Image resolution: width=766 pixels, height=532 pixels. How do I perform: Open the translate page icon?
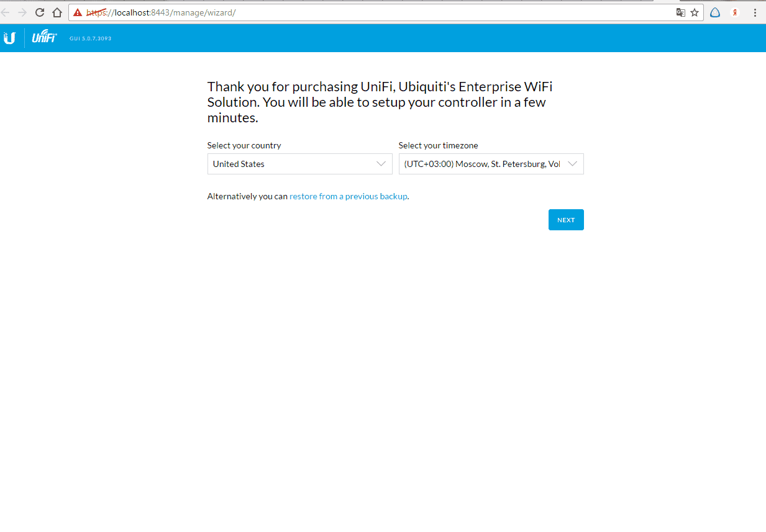pyautogui.click(x=681, y=12)
